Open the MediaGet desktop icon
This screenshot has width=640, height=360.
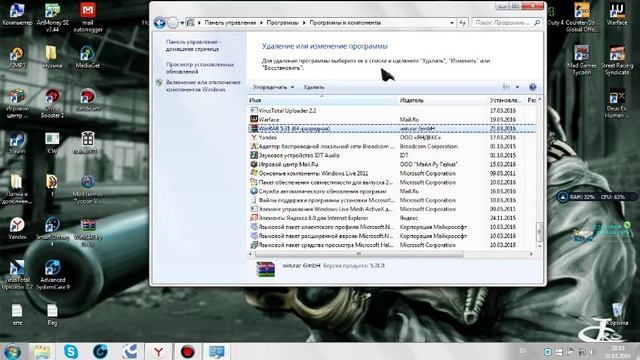tap(87, 57)
